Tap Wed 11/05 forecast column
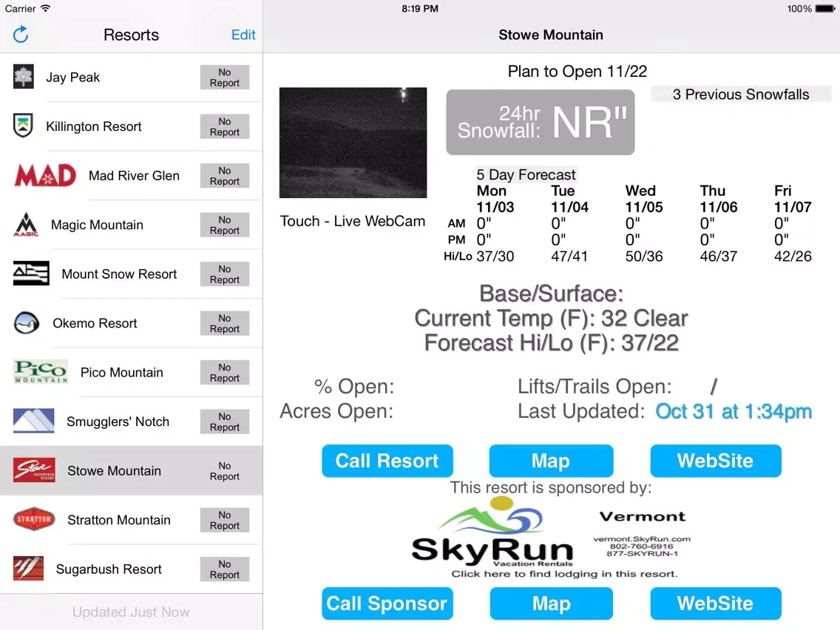Image resolution: width=840 pixels, height=630 pixels. pos(644,223)
